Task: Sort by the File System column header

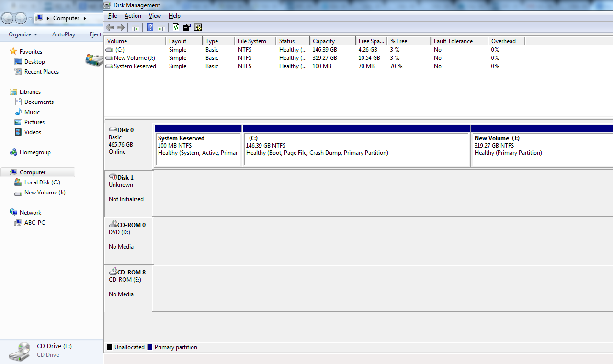Action: pos(255,41)
